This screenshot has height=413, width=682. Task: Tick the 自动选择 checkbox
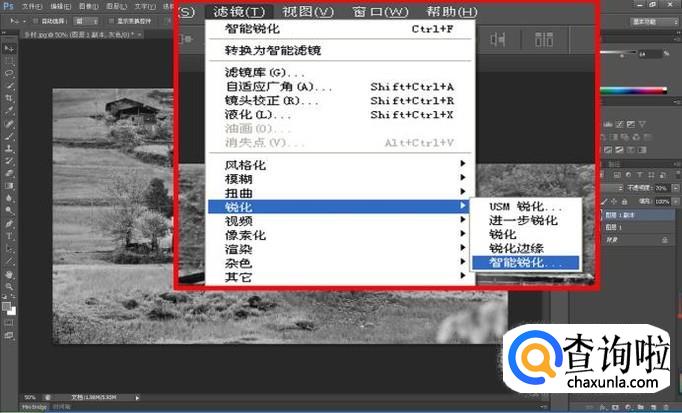36,21
